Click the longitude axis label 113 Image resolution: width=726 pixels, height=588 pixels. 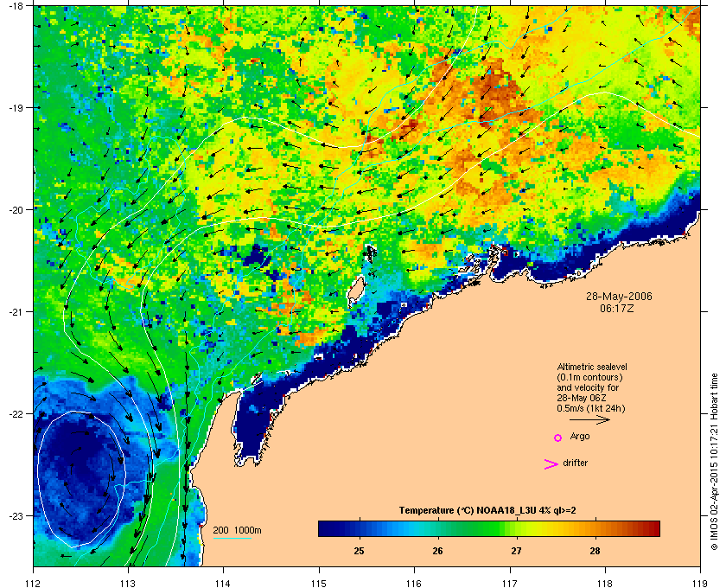click(128, 584)
